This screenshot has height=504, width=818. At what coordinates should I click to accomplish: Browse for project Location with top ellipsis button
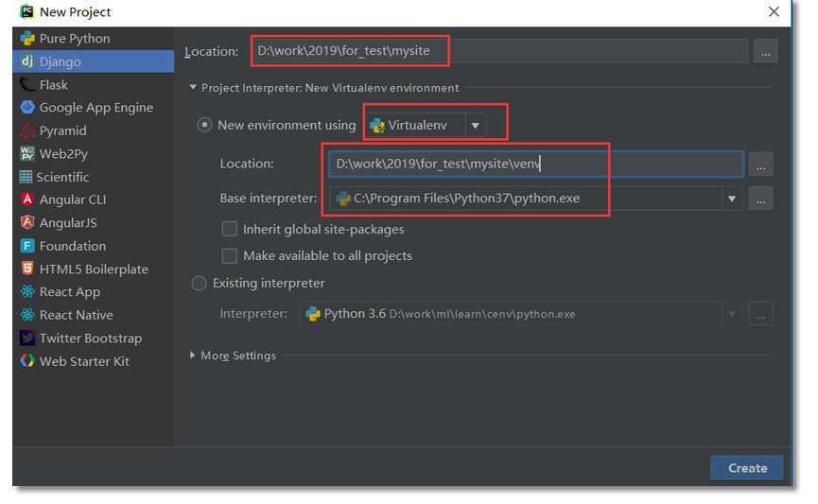pyautogui.click(x=765, y=51)
